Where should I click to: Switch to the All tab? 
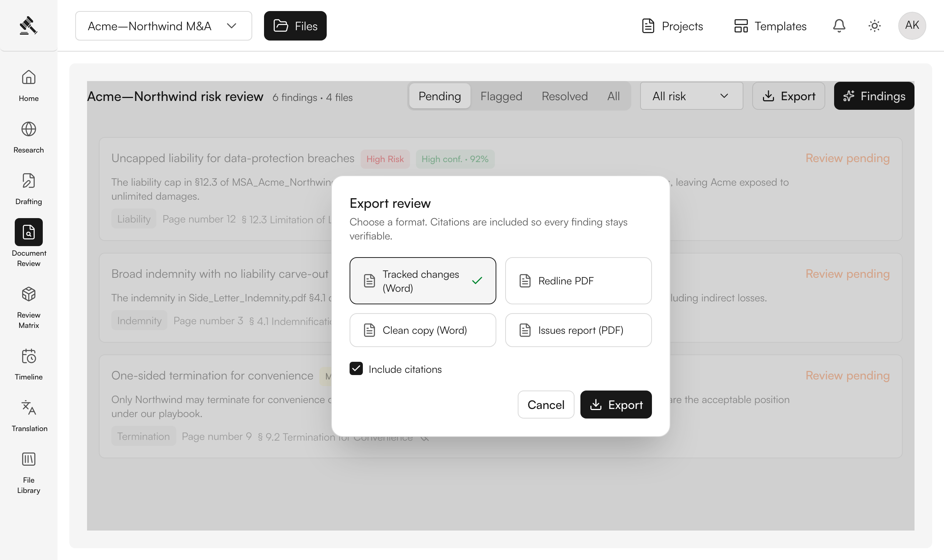pyautogui.click(x=613, y=96)
